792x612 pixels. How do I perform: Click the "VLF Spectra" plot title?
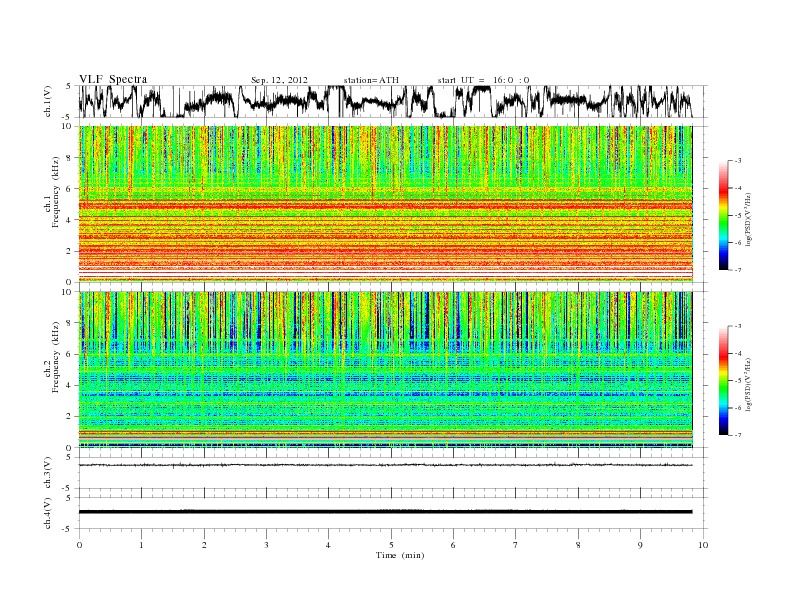pyautogui.click(x=113, y=79)
